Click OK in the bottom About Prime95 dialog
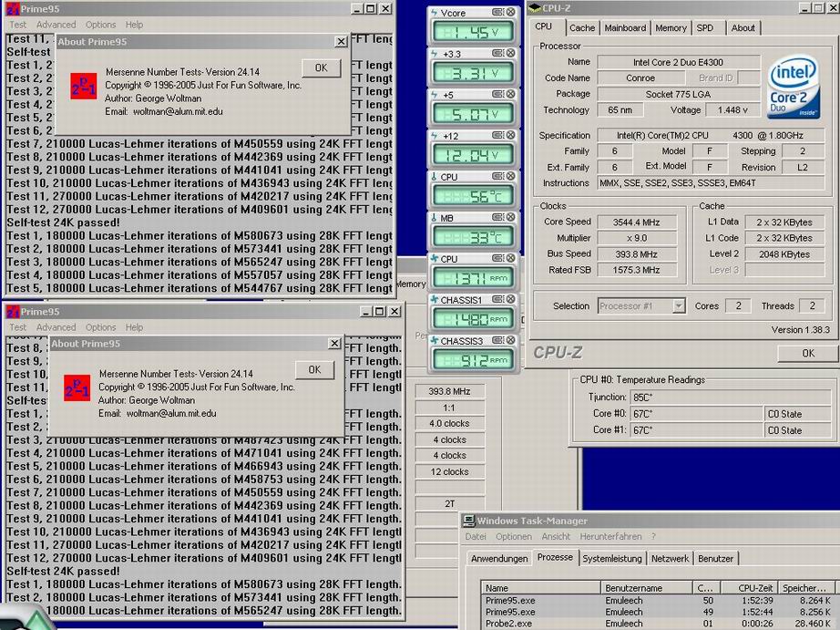This screenshot has width=840, height=630. (x=314, y=369)
